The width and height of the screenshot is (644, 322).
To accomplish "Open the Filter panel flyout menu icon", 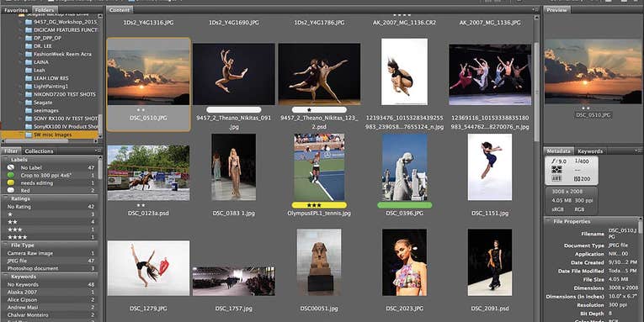I will click(98, 151).
